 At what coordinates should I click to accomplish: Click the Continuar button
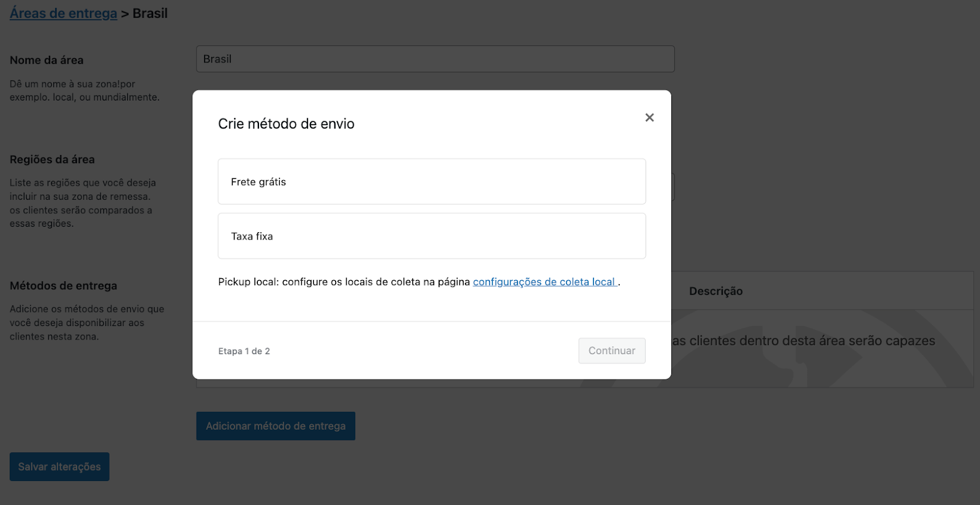(x=612, y=351)
